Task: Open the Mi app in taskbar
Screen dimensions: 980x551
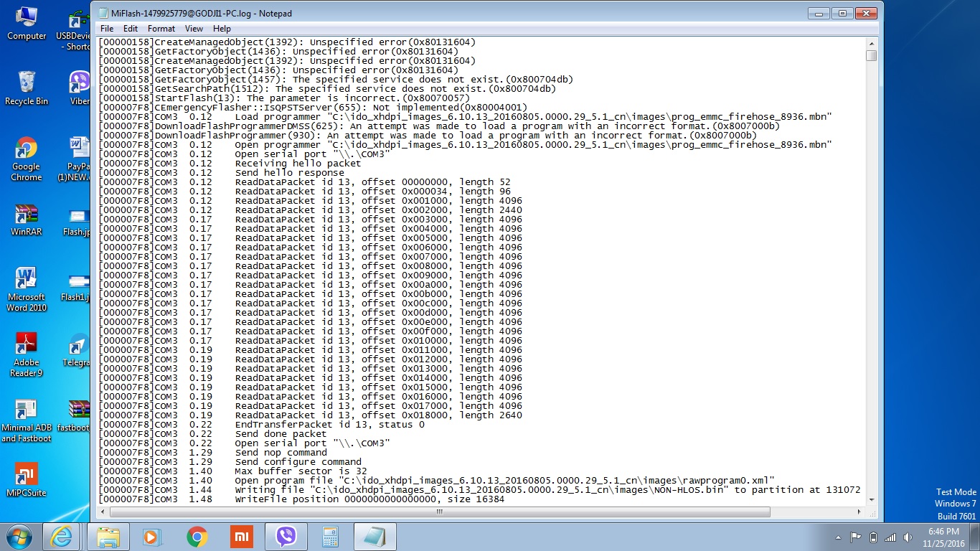Action: (x=242, y=537)
